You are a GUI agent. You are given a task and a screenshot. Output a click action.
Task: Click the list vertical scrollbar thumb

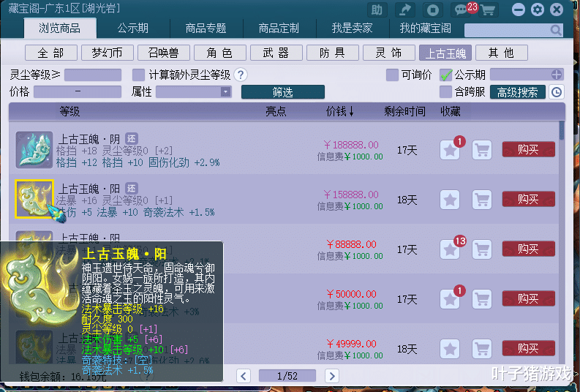coord(562,130)
